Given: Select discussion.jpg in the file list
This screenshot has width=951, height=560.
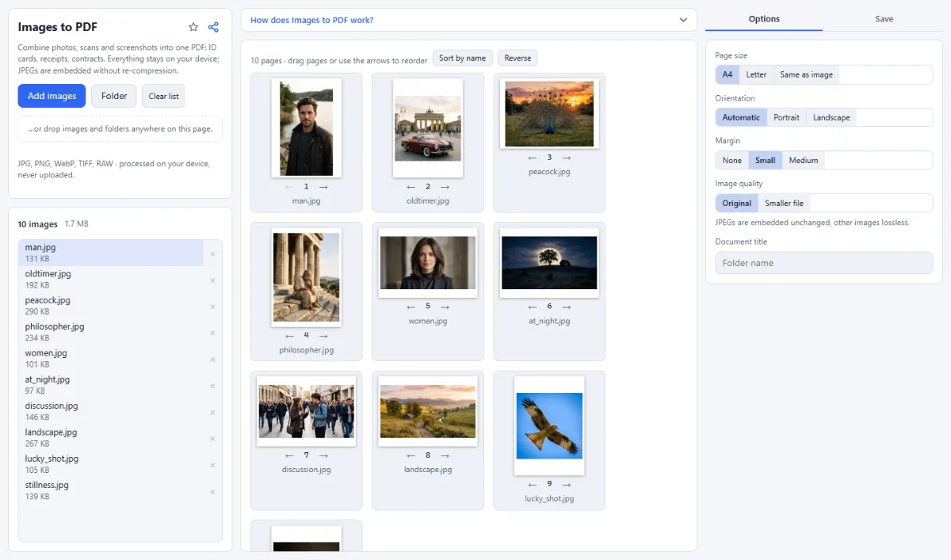Looking at the screenshot, I should coord(111,411).
